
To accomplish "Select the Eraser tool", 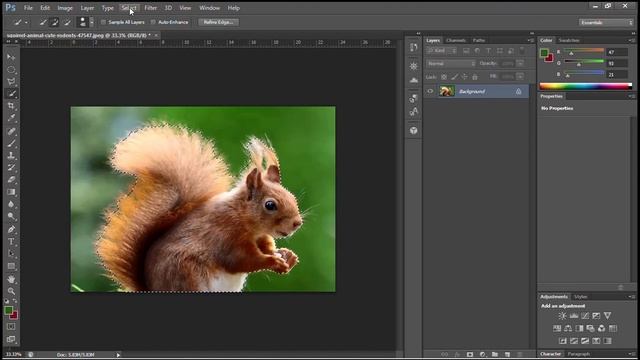I will tap(11, 180).
